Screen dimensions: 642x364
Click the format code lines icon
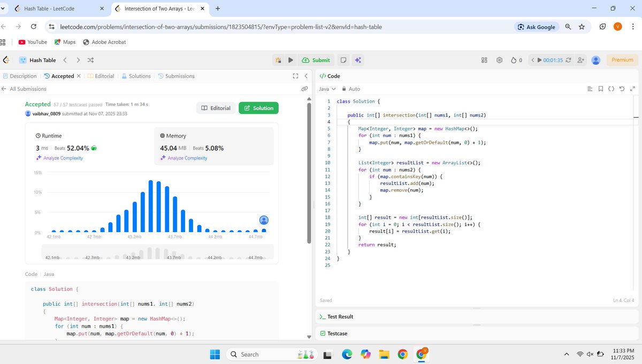[590, 89]
